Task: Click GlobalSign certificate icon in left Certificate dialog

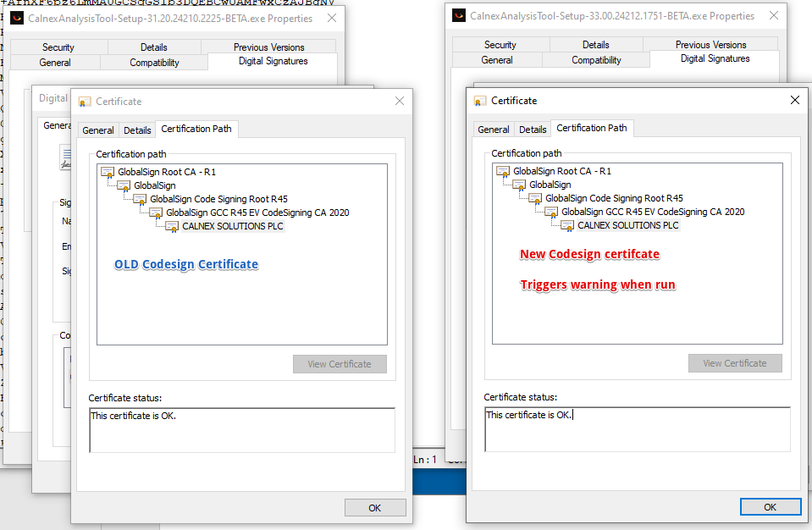Action: point(124,185)
